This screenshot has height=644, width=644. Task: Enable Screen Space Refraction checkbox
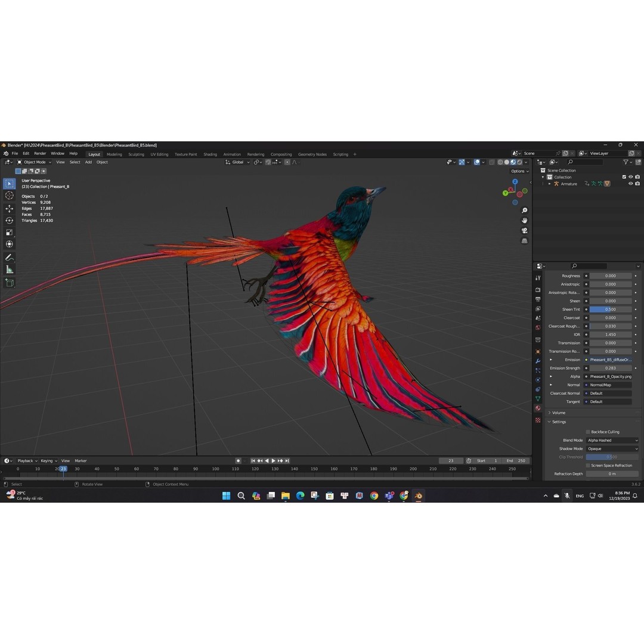pos(588,465)
